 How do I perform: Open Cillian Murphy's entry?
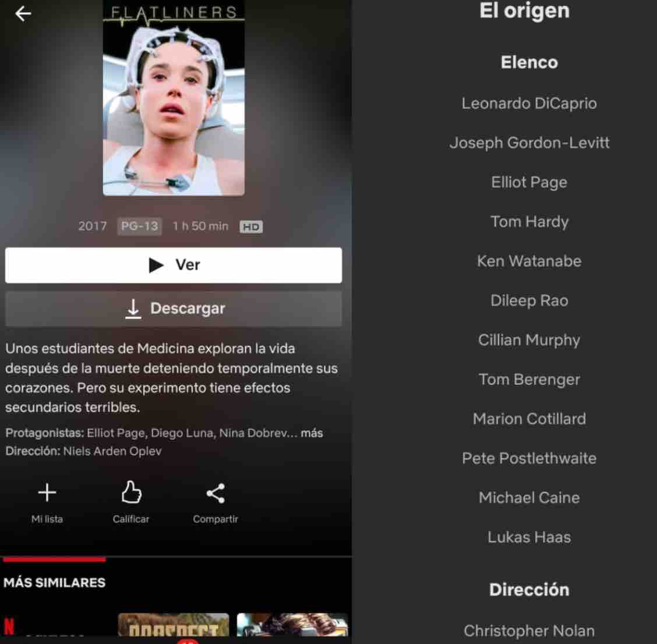coord(529,340)
